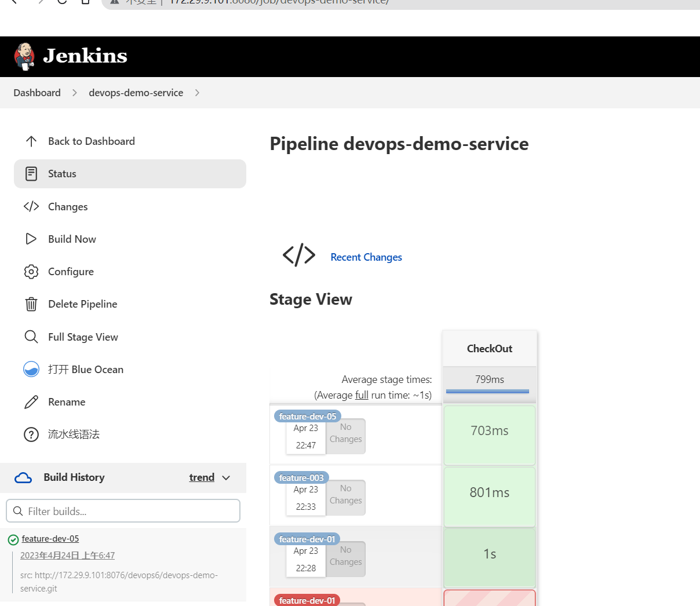Select the red failed CheckOut stage cell
This screenshot has width=700, height=606.
tap(490, 598)
